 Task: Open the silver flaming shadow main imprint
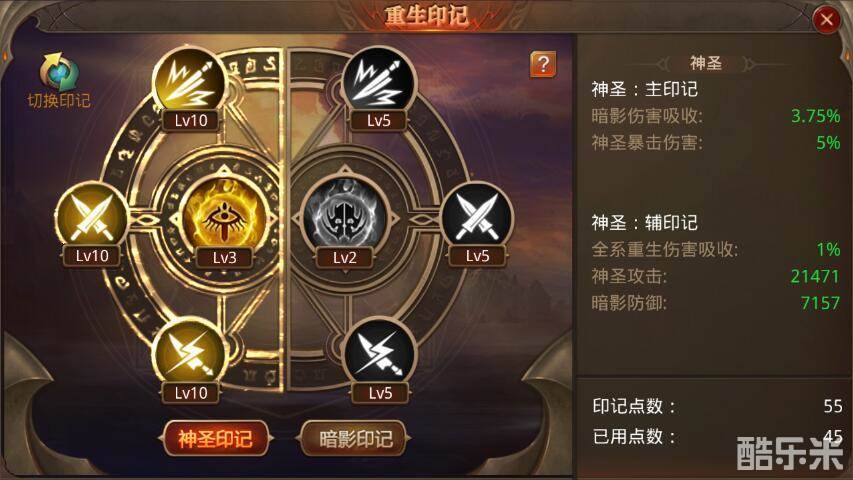pos(345,215)
